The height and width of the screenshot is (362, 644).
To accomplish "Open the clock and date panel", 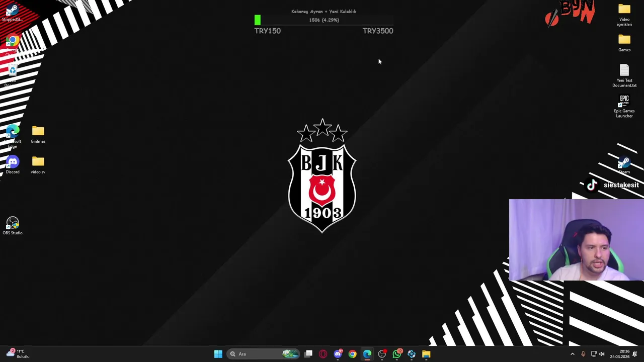I will click(619, 354).
